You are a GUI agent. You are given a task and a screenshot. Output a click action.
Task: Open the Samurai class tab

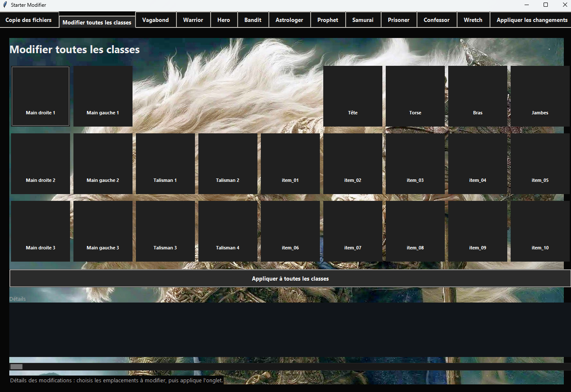pyautogui.click(x=363, y=20)
